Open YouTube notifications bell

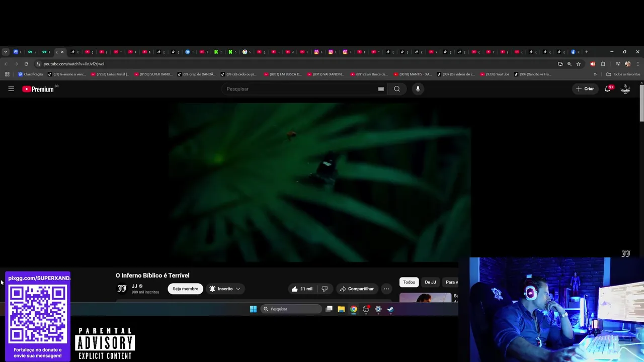click(x=608, y=89)
